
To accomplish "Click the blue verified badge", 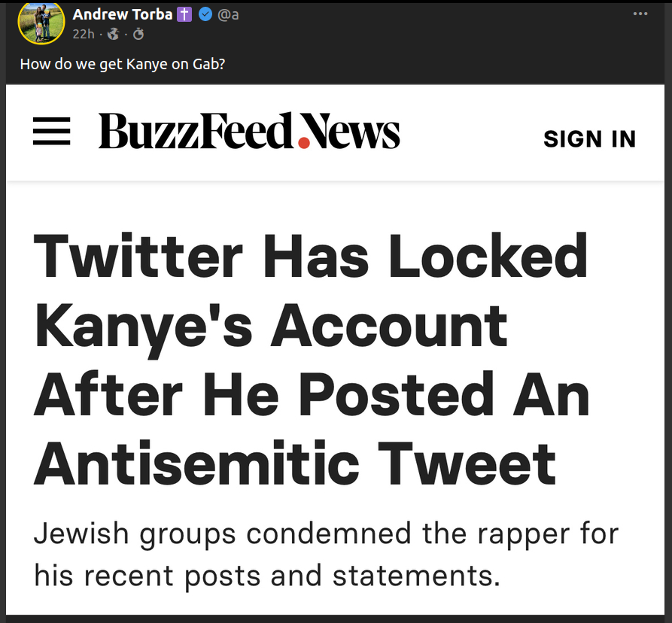I will pos(205,14).
